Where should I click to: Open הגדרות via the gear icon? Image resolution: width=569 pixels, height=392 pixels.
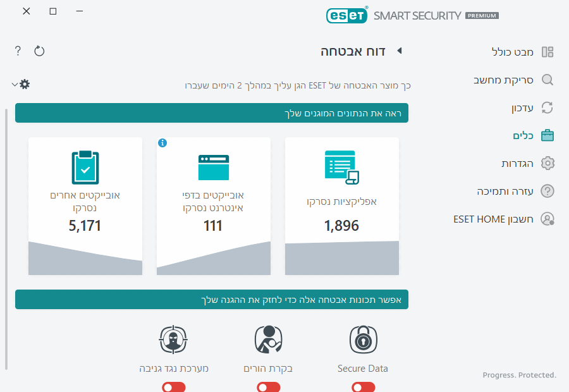(548, 163)
